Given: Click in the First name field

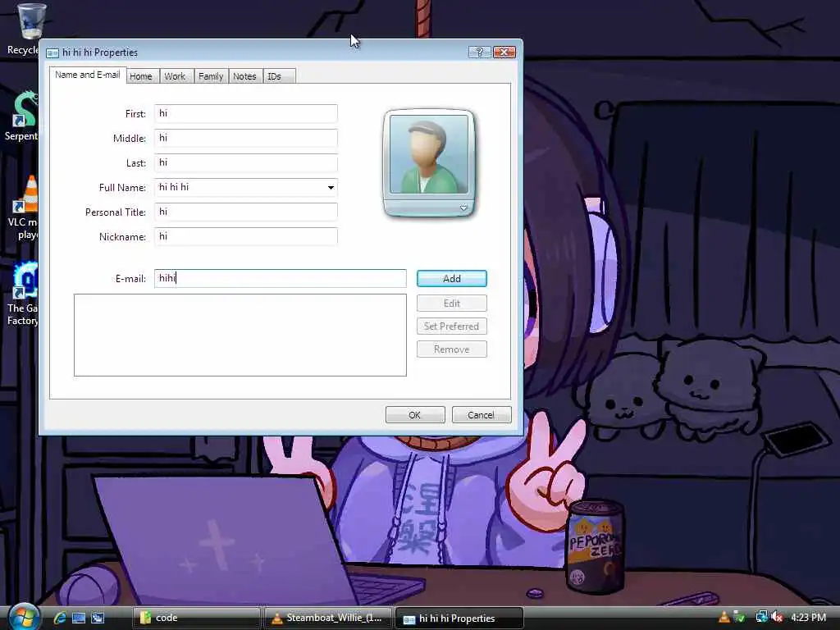Looking at the screenshot, I should pyautogui.click(x=246, y=113).
